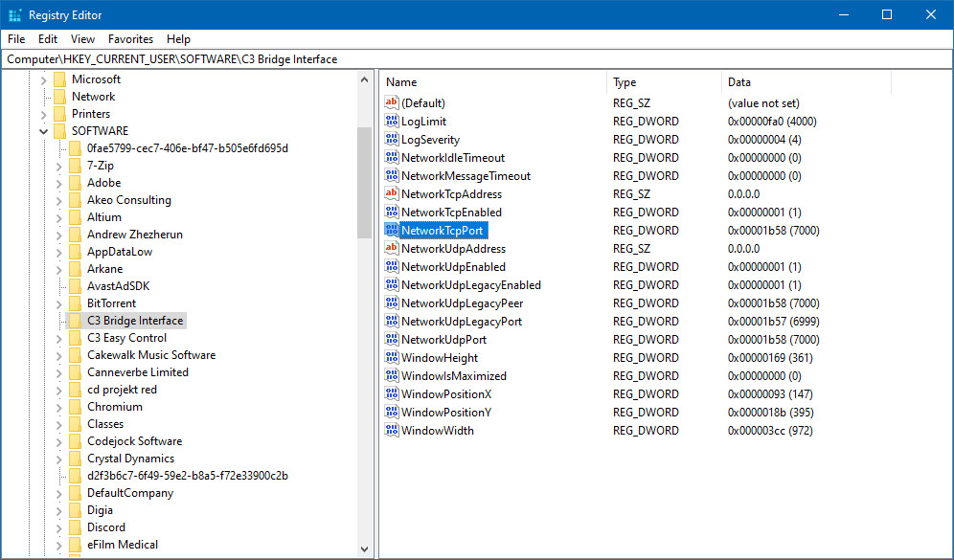This screenshot has height=560, width=954.
Task: Expand the Adobe key chevron
Action: [59, 183]
